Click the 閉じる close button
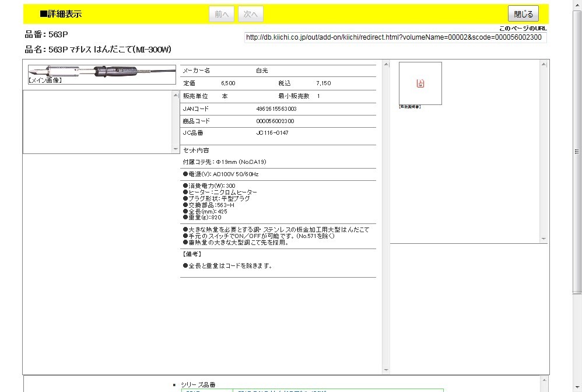This screenshot has width=582, height=392. pyautogui.click(x=523, y=14)
